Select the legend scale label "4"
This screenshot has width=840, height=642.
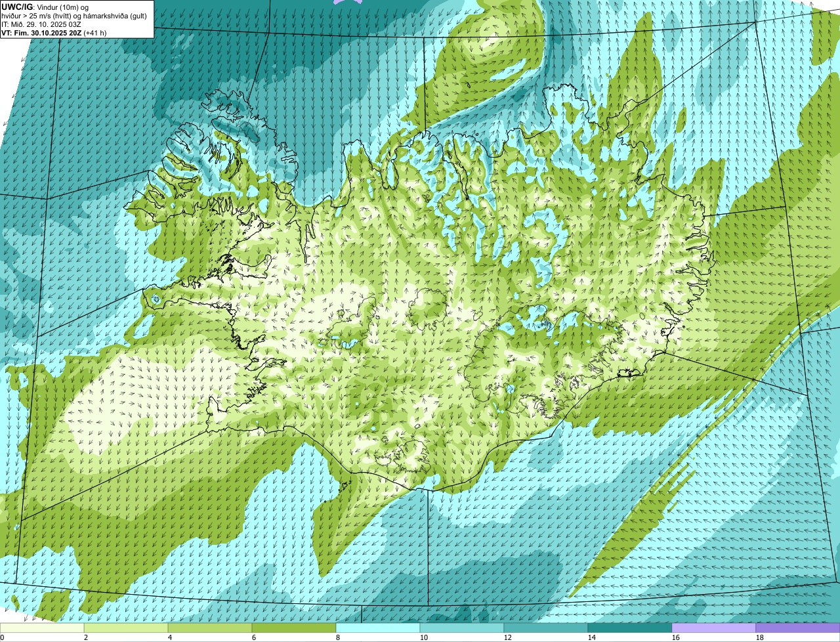click(170, 637)
